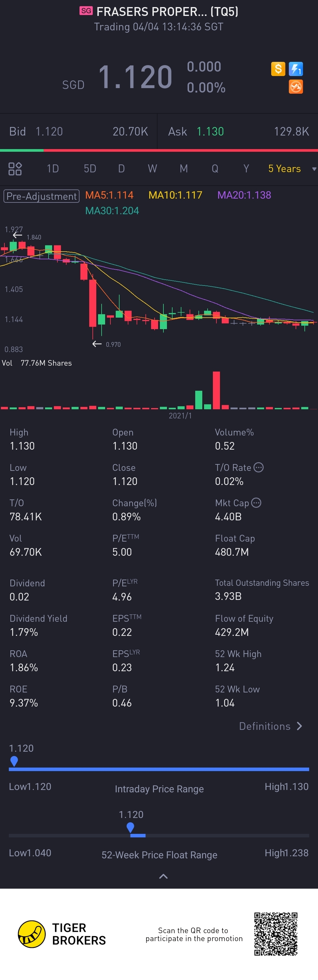Collapse the stock details panel chevron

click(163, 876)
